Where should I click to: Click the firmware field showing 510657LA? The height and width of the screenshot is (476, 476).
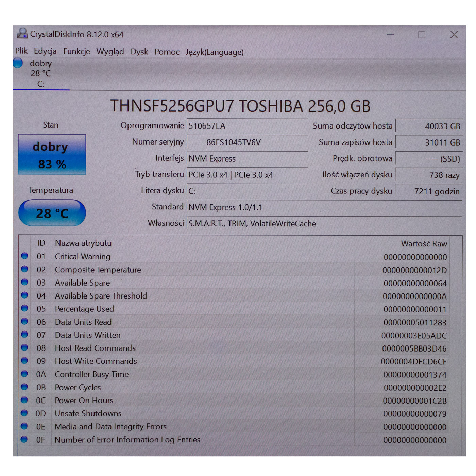(247, 126)
